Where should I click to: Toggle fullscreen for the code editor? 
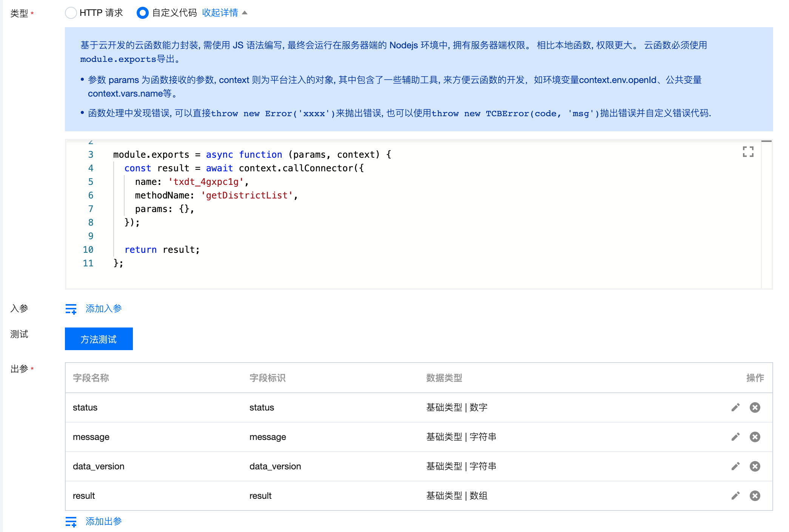[748, 152]
